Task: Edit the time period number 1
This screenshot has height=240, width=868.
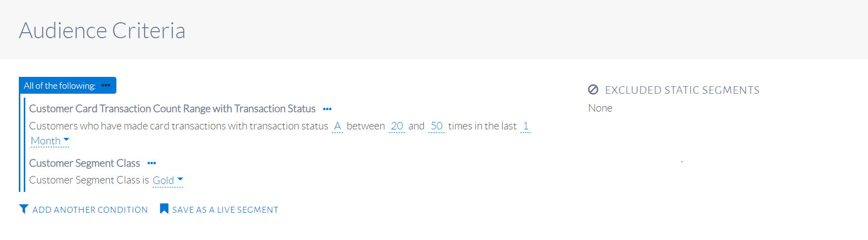Action: (525, 126)
